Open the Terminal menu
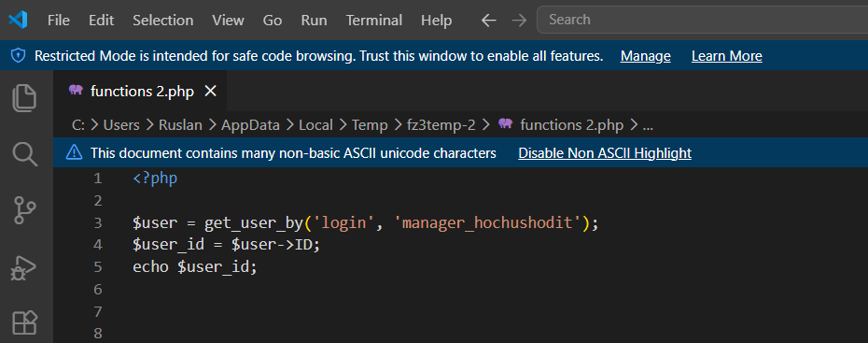 pyautogui.click(x=374, y=21)
